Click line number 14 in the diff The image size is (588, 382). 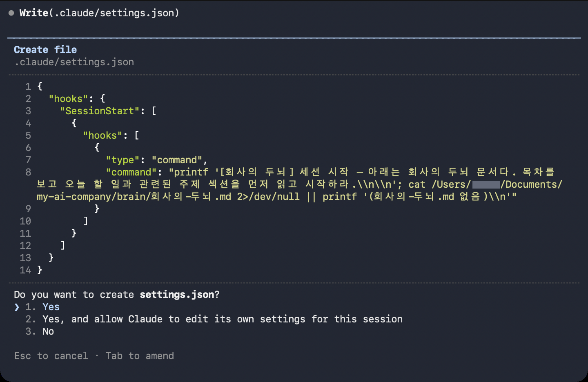25,270
